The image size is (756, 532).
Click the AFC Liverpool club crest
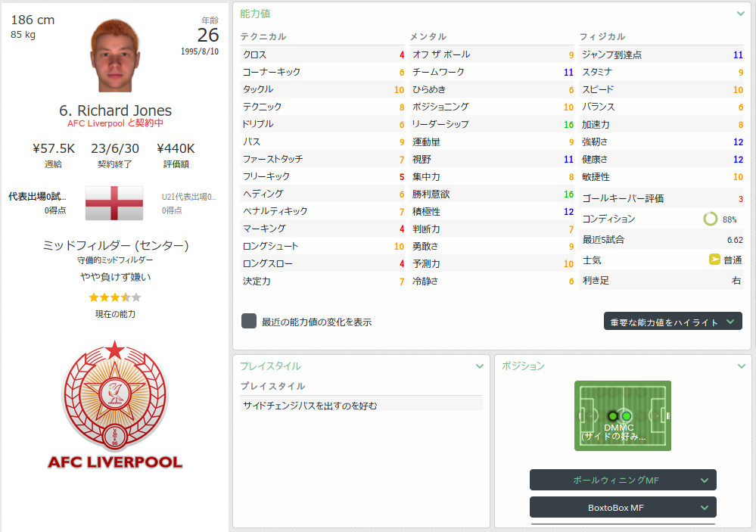(x=115, y=405)
